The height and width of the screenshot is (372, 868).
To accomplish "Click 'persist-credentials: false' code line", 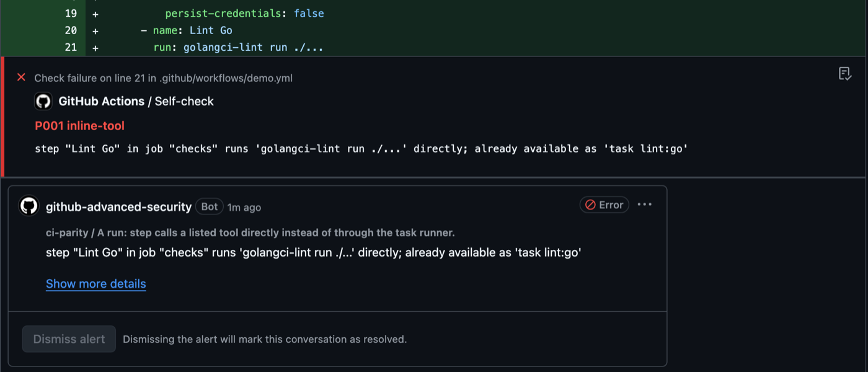I will click(244, 13).
